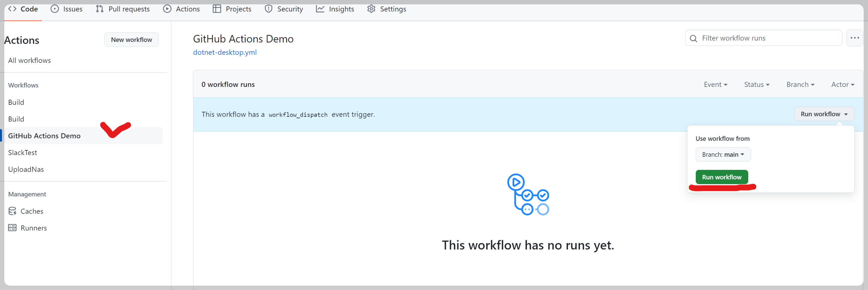Open repository Settings tab
This screenshot has height=290, width=868.
coord(387,9)
